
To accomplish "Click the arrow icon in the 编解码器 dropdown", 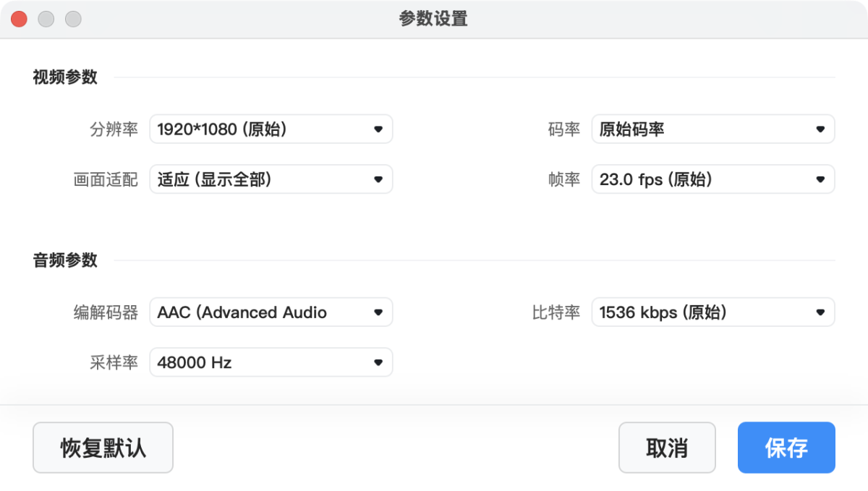I will [378, 312].
